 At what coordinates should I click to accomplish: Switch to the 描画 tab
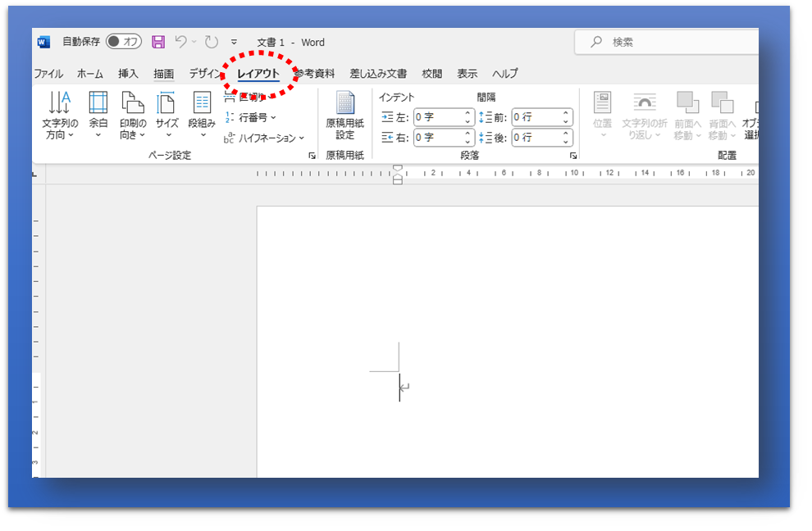coord(164,74)
